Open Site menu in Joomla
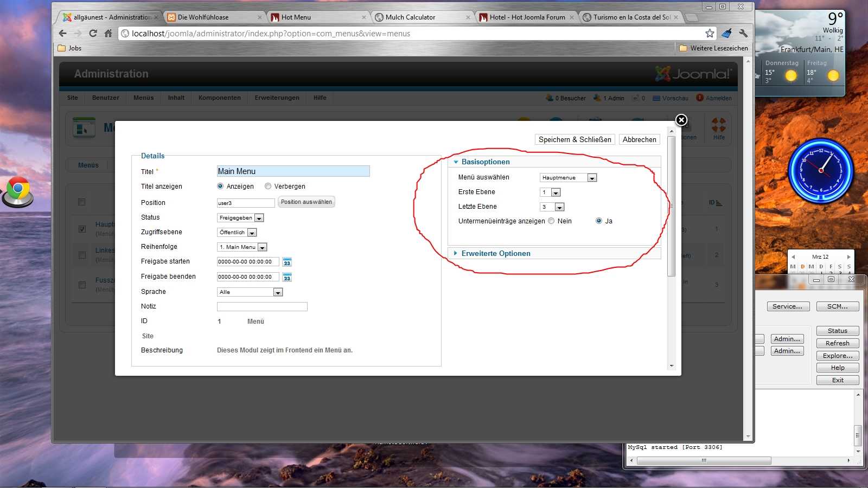 click(x=73, y=98)
